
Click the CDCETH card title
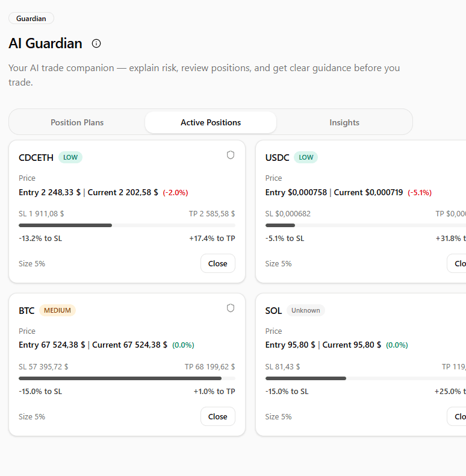coord(36,157)
